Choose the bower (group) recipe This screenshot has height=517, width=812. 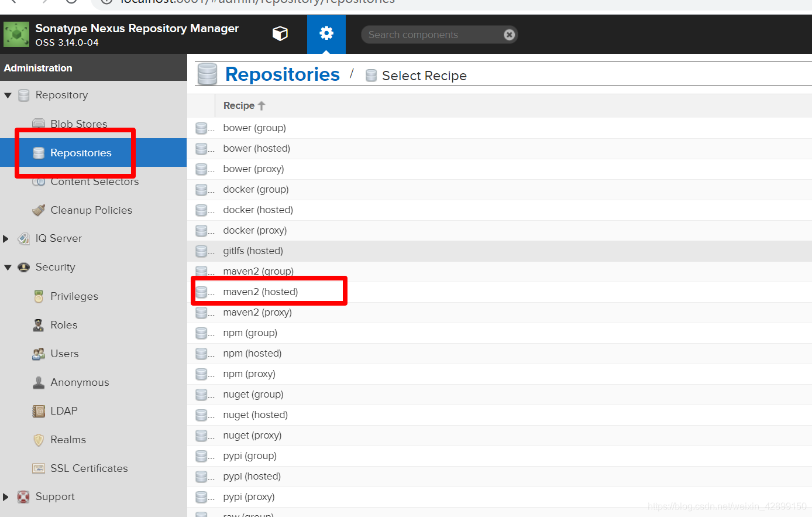point(500,128)
